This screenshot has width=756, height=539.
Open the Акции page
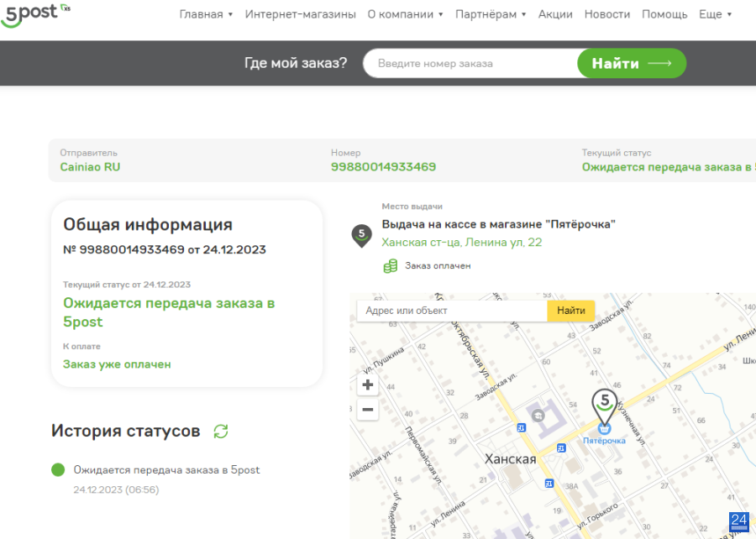click(555, 14)
